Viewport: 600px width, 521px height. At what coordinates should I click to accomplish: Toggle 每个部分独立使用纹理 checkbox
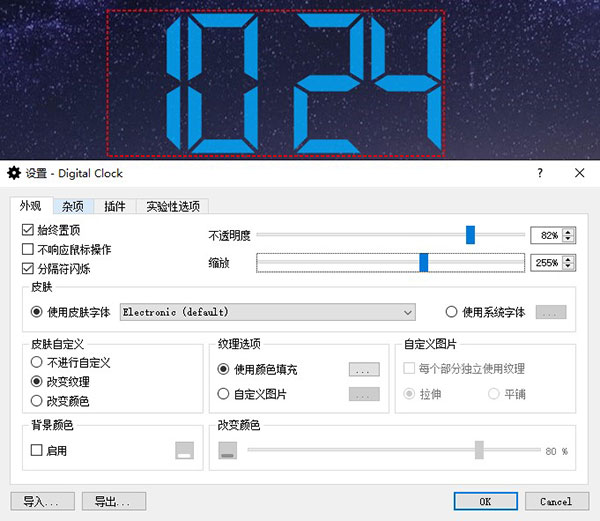click(x=409, y=368)
